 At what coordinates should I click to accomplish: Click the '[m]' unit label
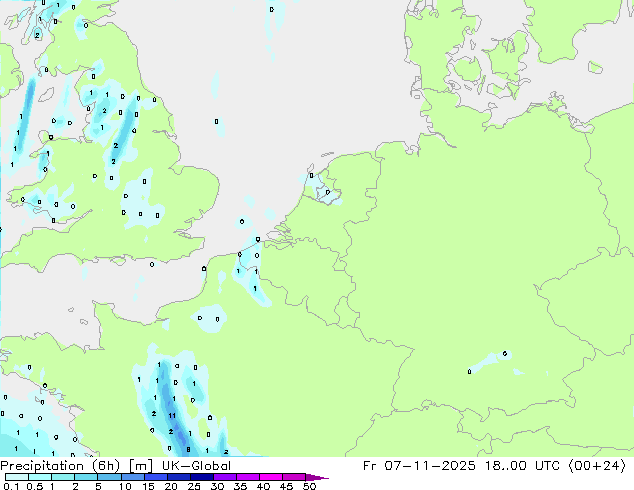click(x=140, y=466)
